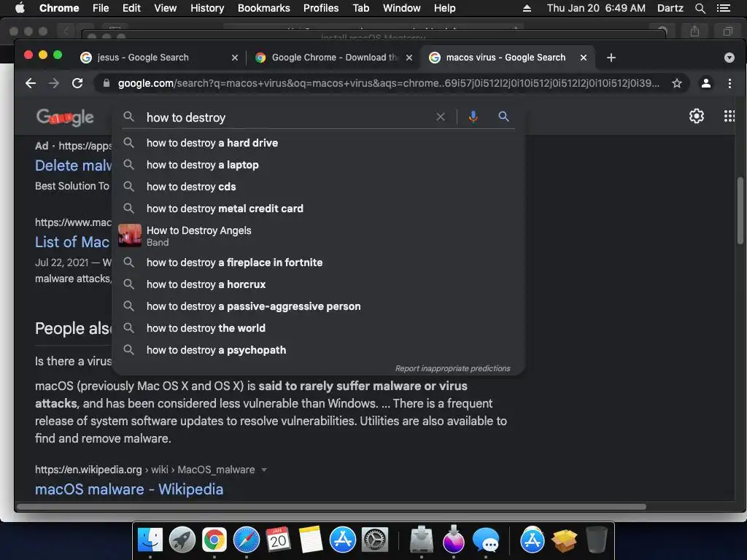The width and height of the screenshot is (747, 560).
Task: Reload the current page
Action: pyautogui.click(x=77, y=83)
